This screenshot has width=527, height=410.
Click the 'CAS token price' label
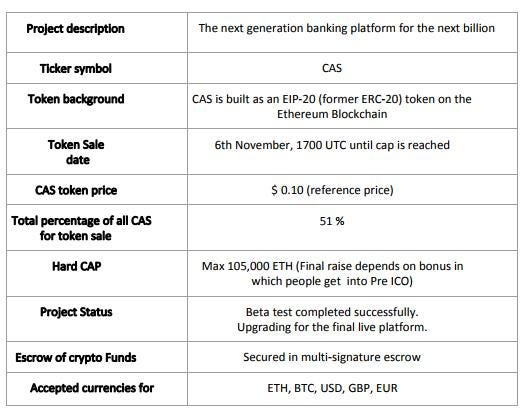(x=76, y=191)
